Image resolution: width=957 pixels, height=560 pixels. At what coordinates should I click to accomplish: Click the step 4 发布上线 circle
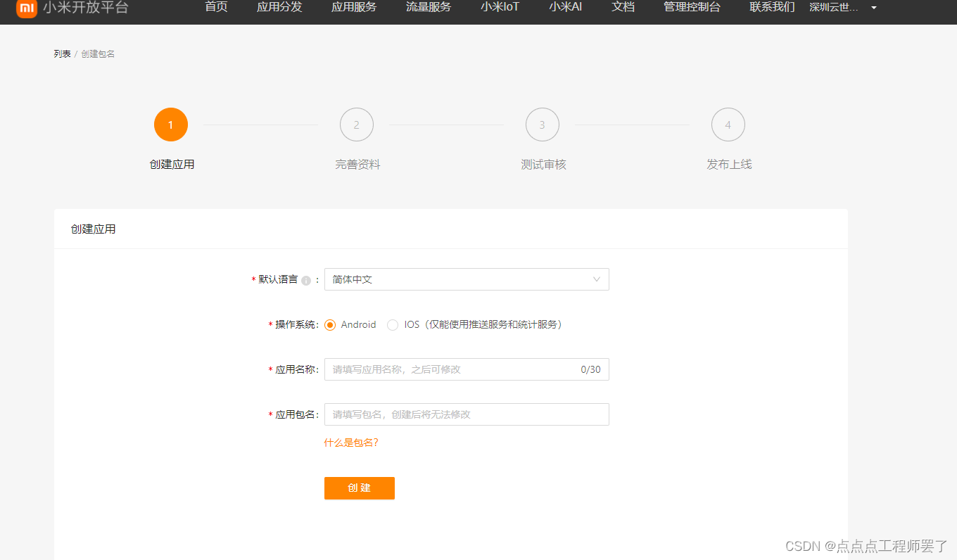[x=728, y=125]
